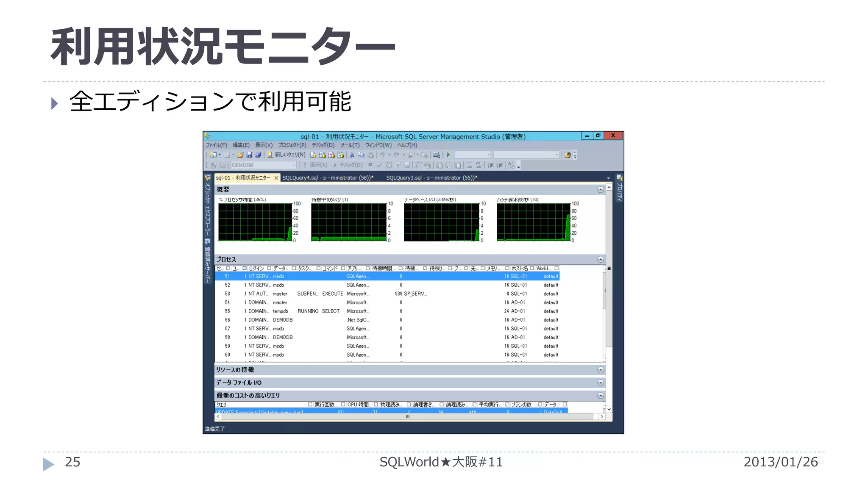The width and height of the screenshot is (868, 488).
Task: Open the プロジェクト(P) menu
Action: [x=292, y=145]
